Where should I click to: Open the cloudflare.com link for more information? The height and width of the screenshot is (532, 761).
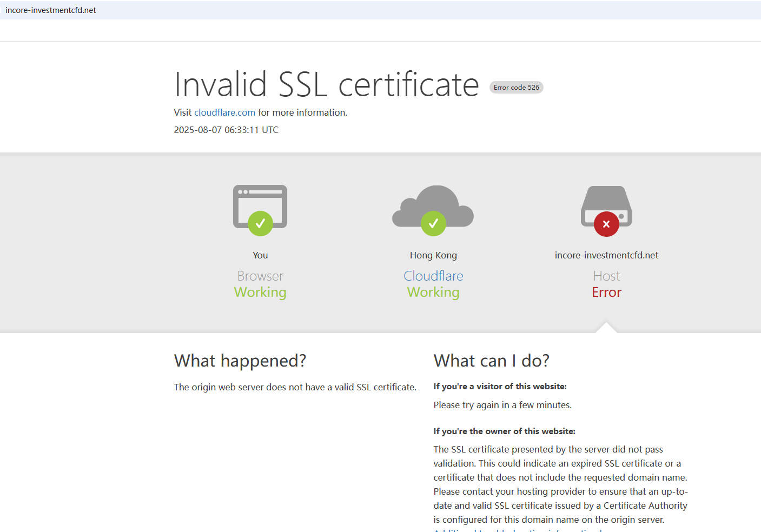[224, 112]
